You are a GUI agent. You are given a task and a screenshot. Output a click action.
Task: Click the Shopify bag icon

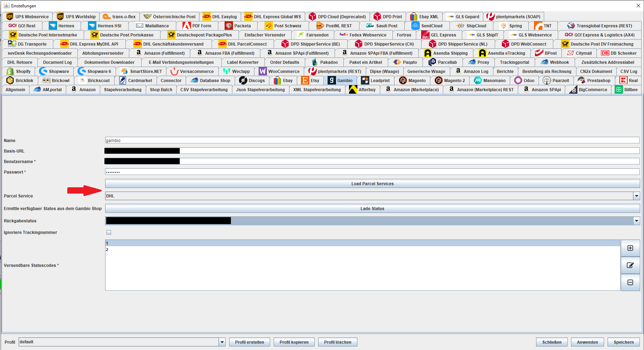pyautogui.click(x=10, y=71)
